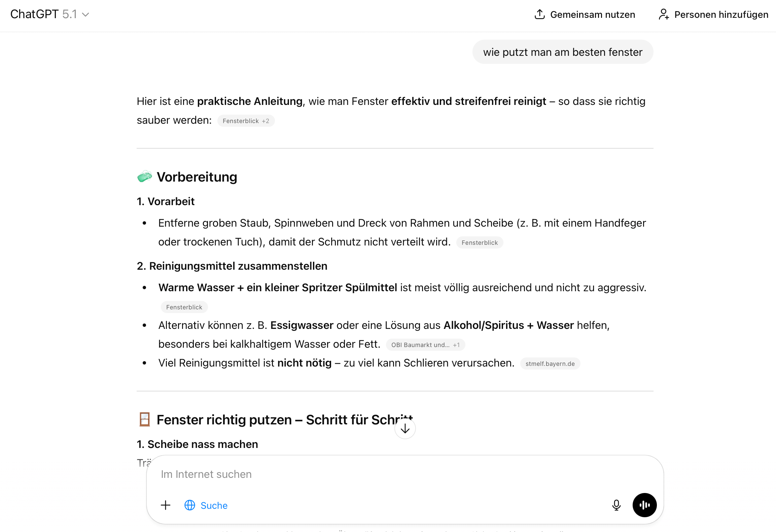Expand the +1 sources beside OBI Baumarkt
776x532 pixels.
click(457, 345)
